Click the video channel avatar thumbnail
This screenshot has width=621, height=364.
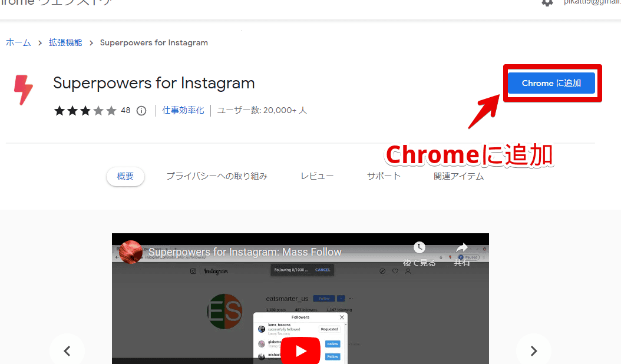131,252
